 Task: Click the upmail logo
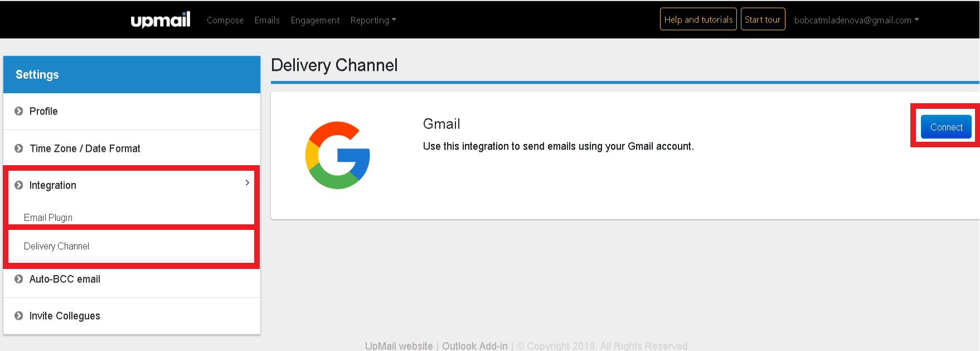coord(160,20)
